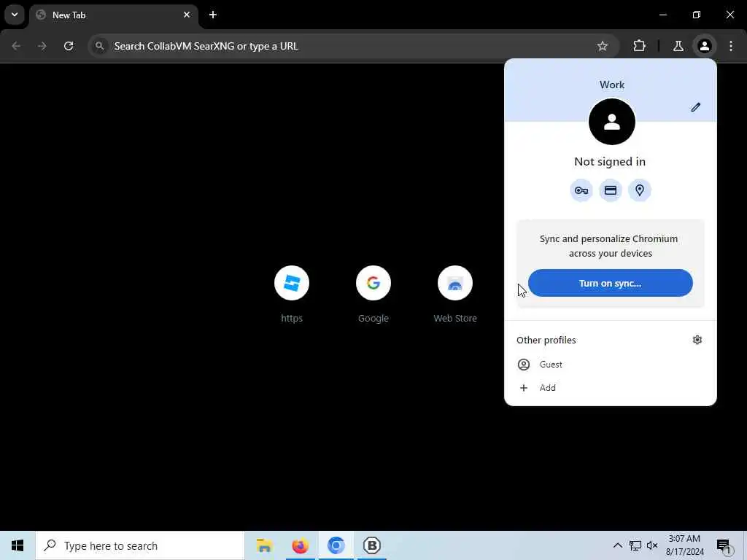Open the three-dot Chromium menu

[x=731, y=46]
